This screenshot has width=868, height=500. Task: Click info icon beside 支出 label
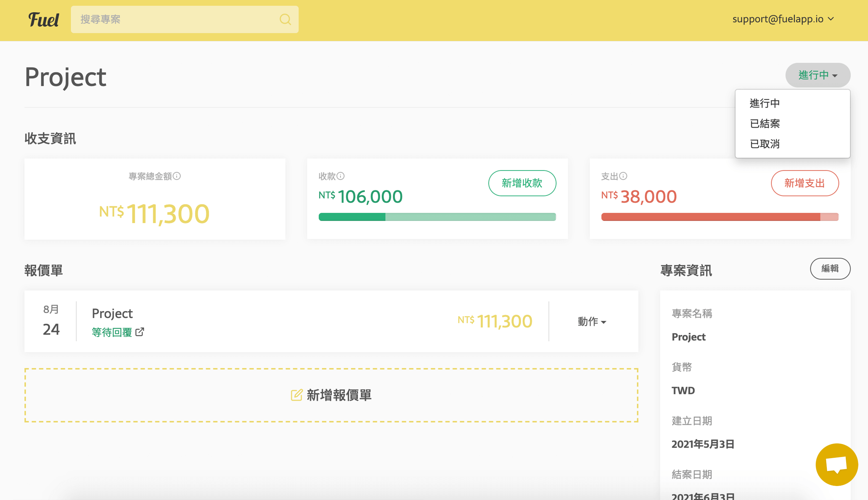click(x=623, y=176)
